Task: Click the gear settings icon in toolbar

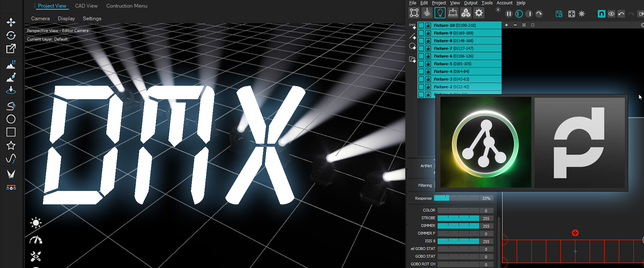Action: (x=479, y=13)
